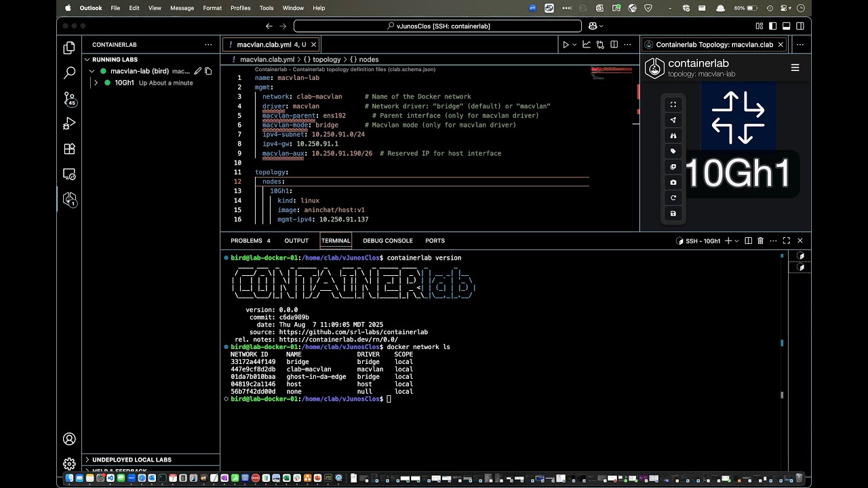Split the editor with the split icon
868x488 pixels.
(614, 45)
